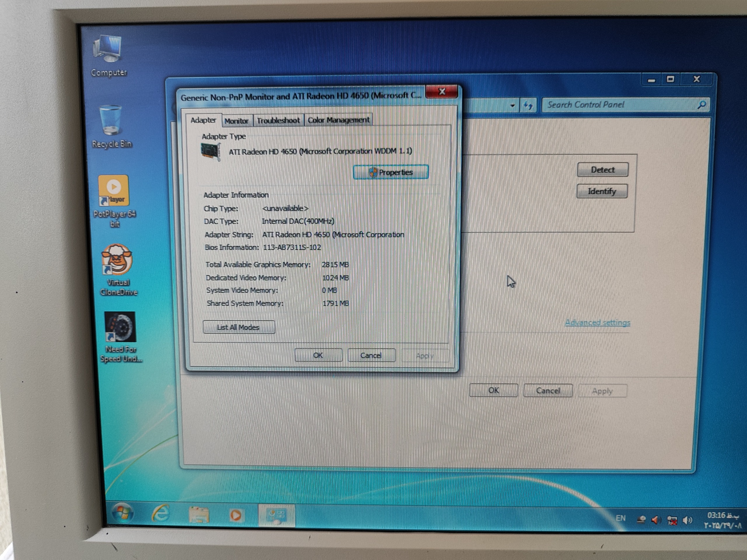Click the taskbar clock showing 03:16
The height and width of the screenshot is (560, 747).
(x=722, y=520)
